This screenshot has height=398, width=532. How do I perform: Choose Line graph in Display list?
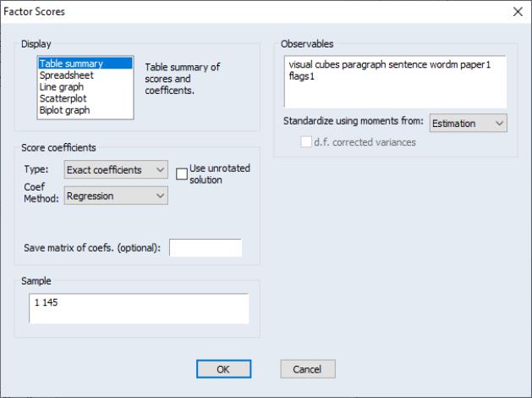coord(63,86)
